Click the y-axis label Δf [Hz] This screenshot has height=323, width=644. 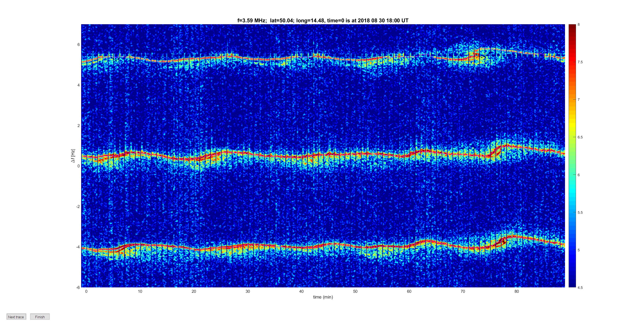coord(73,156)
